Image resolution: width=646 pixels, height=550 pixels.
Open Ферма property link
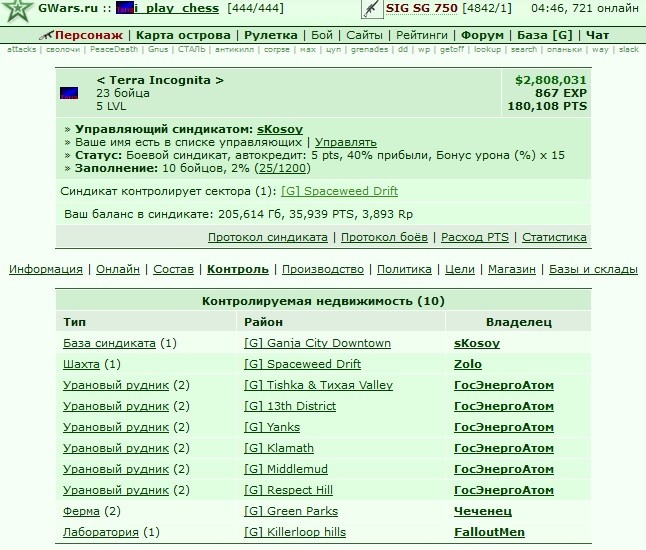point(81,511)
